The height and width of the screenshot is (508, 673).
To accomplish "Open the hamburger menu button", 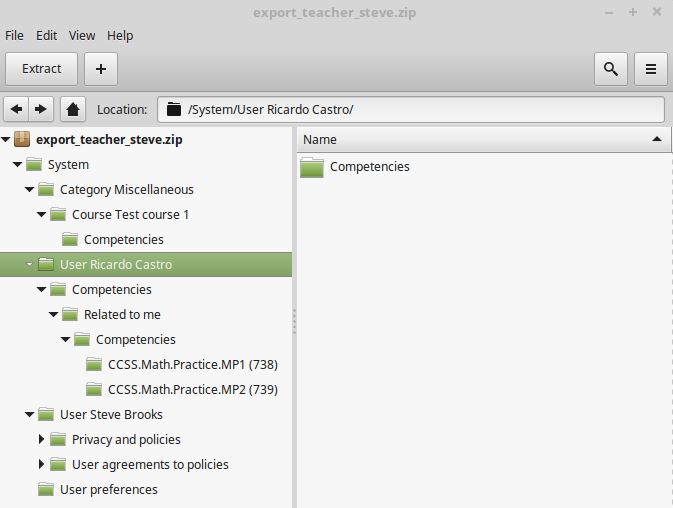I will (x=651, y=69).
